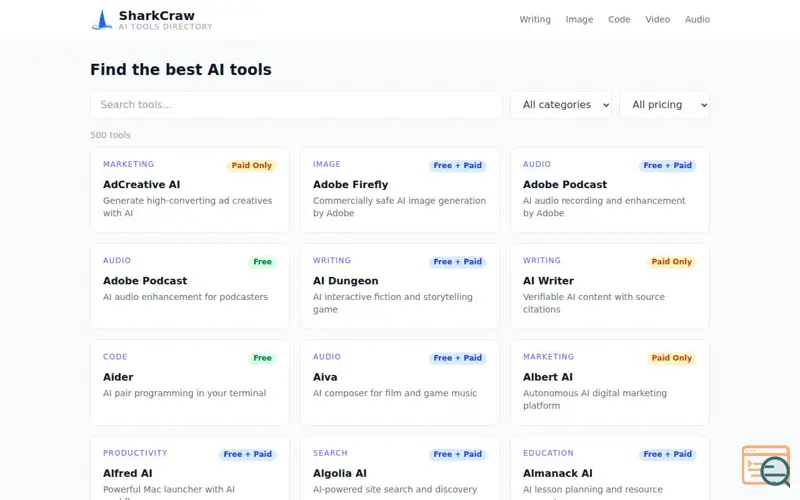This screenshot has width=800, height=500.
Task: Click the CODE label on Aider card
Action: (x=115, y=357)
